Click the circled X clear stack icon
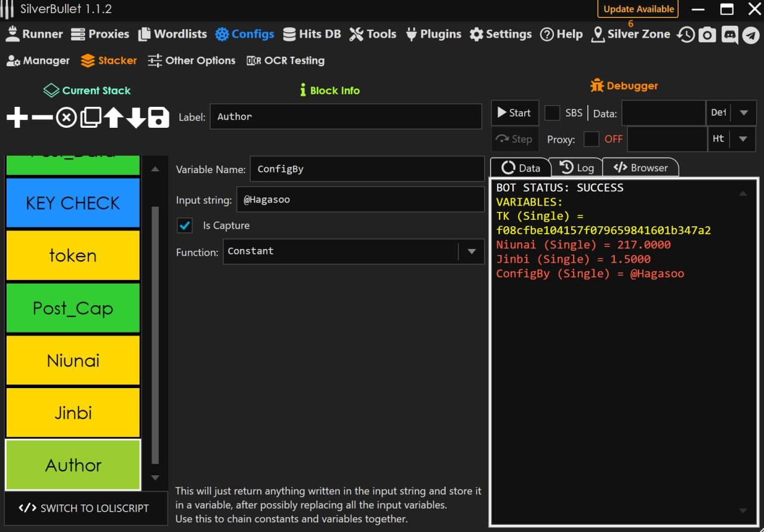This screenshot has height=532, width=764. (66, 118)
